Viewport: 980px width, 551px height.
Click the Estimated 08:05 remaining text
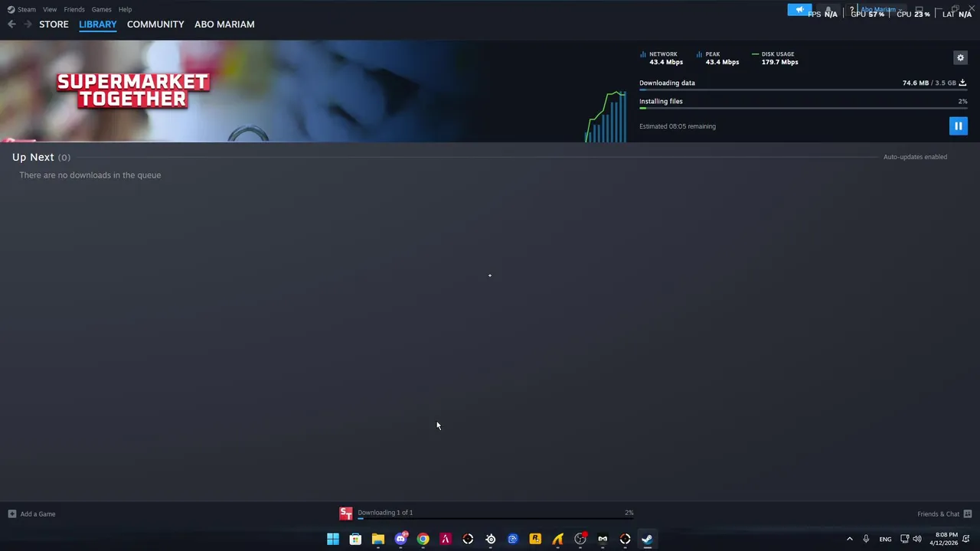(x=678, y=126)
